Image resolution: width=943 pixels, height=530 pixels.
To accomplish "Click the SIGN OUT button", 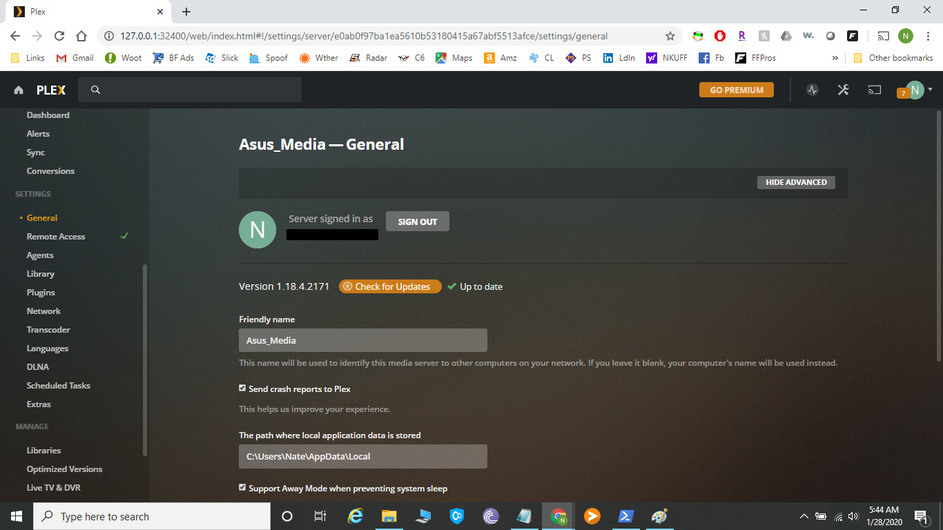I will point(417,221).
